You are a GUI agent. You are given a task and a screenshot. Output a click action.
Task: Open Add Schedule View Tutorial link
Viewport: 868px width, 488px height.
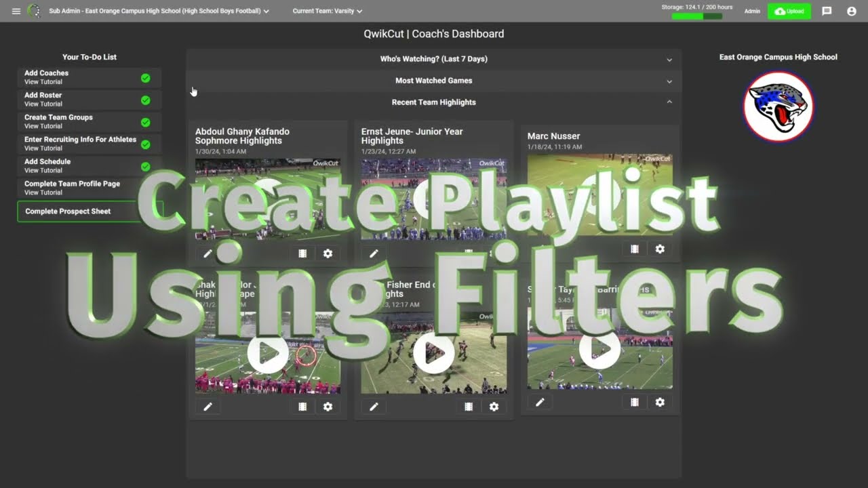pyautogui.click(x=43, y=170)
